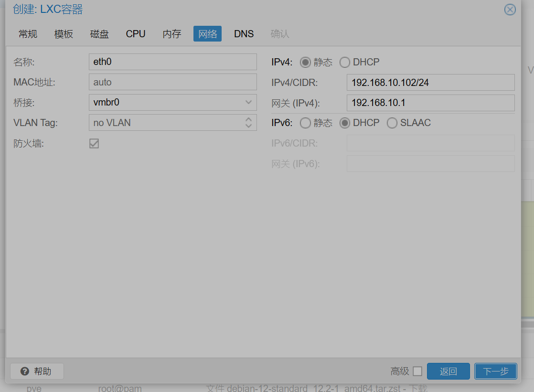The image size is (534, 392).
Task: Open the 模板 (Template) tab
Action: coord(64,34)
